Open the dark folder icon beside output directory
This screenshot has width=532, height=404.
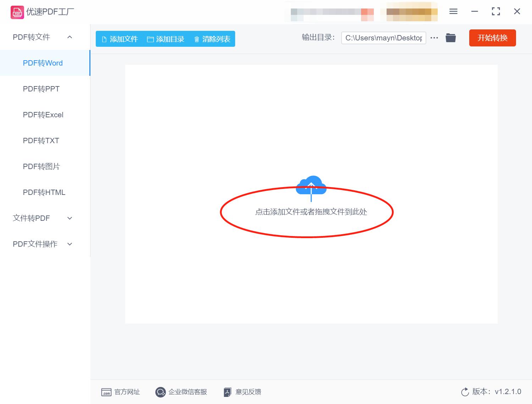point(450,38)
